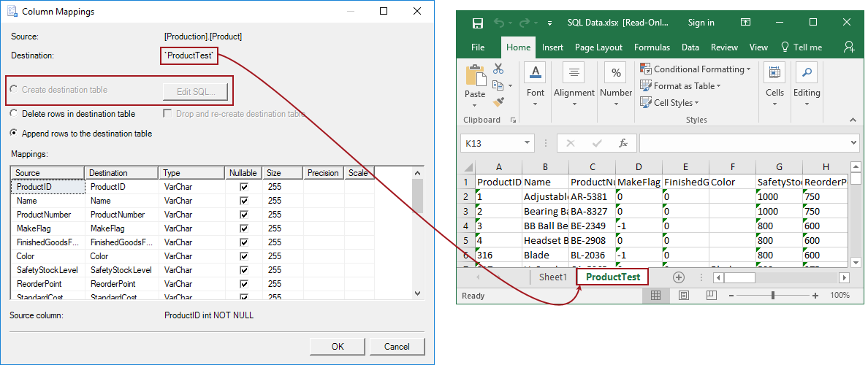
Task: Click the Paste clipboard icon
Action: pyautogui.click(x=475, y=81)
